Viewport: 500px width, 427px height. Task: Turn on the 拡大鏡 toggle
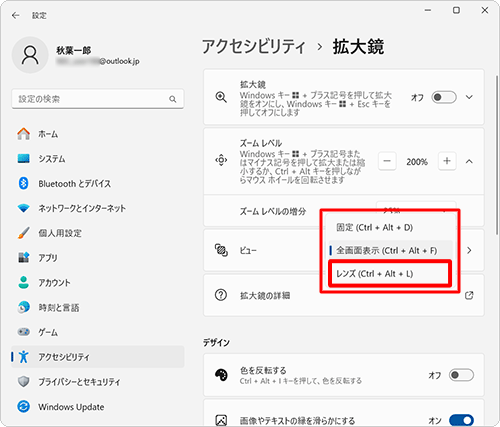click(444, 97)
